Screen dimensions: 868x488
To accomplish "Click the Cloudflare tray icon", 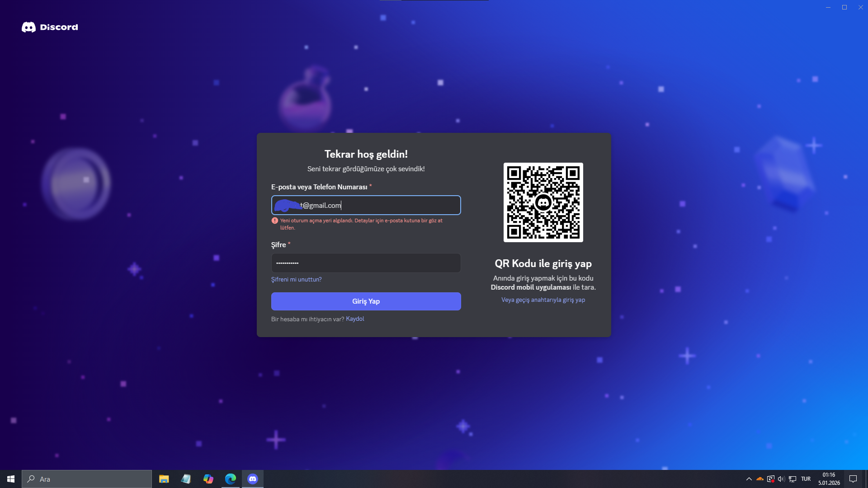I will (759, 479).
